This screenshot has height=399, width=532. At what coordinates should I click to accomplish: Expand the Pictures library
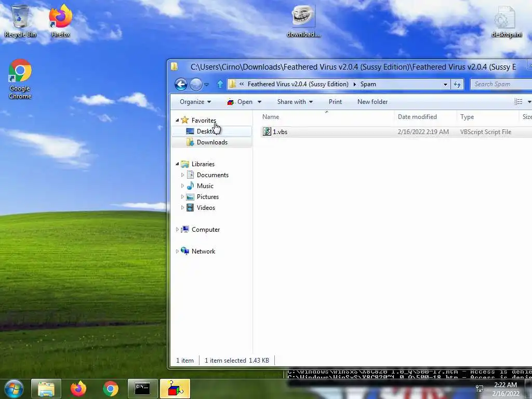pos(182,197)
